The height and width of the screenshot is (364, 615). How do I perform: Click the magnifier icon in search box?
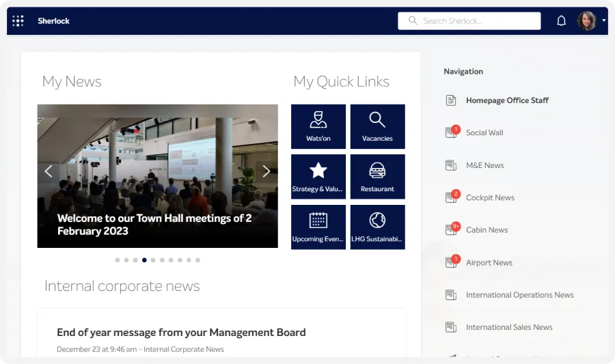click(413, 20)
